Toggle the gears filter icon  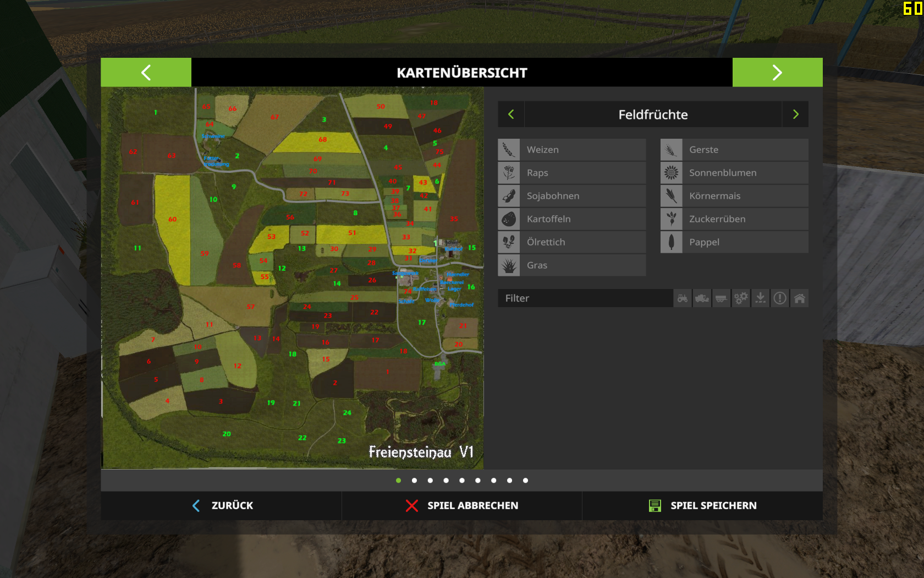tap(741, 298)
